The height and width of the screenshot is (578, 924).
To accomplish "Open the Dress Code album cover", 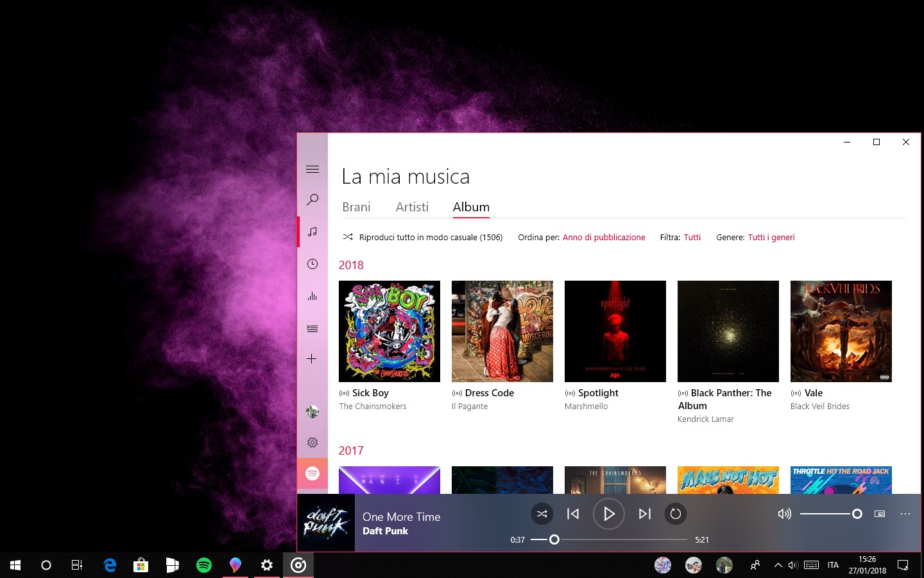I will pos(502,331).
